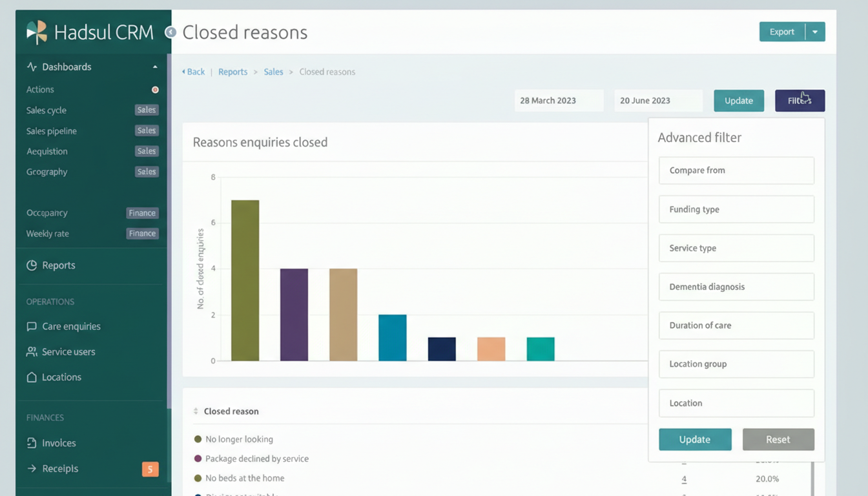The width and height of the screenshot is (868, 496).
Task: Click the No beds at the home row
Action: (245, 479)
